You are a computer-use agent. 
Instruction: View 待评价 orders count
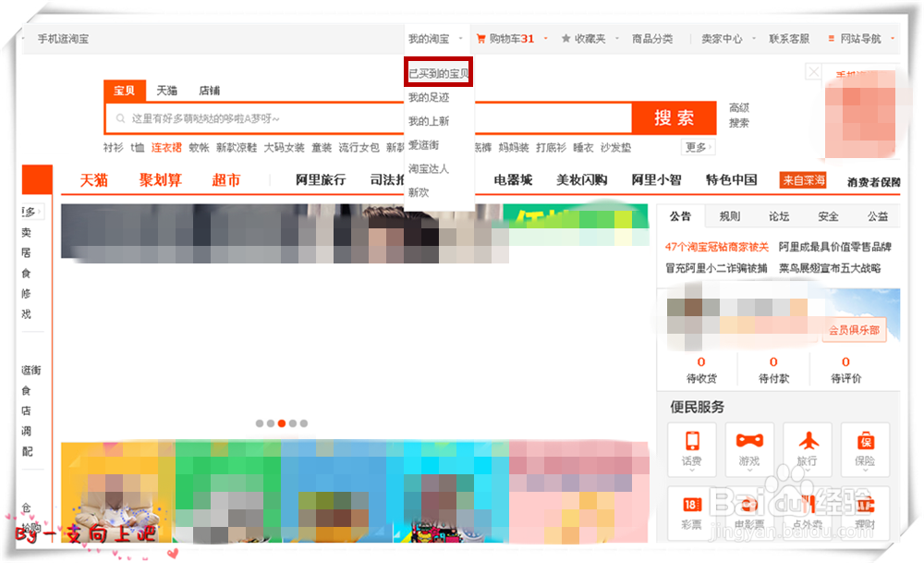coord(846,370)
